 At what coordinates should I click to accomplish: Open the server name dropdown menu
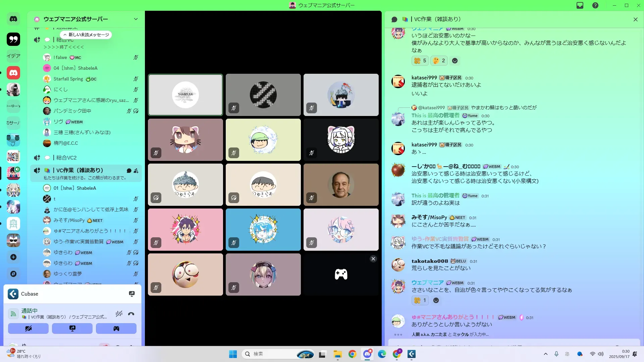[136, 19]
